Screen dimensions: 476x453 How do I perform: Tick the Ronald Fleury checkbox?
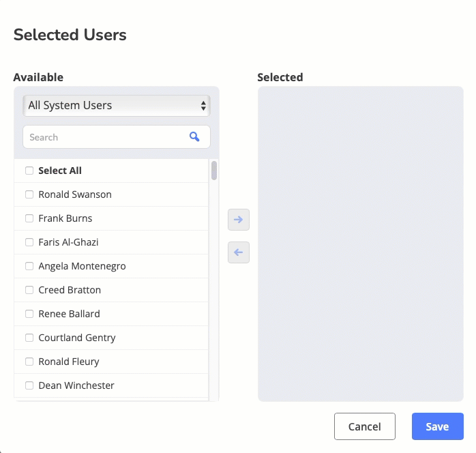pos(29,362)
